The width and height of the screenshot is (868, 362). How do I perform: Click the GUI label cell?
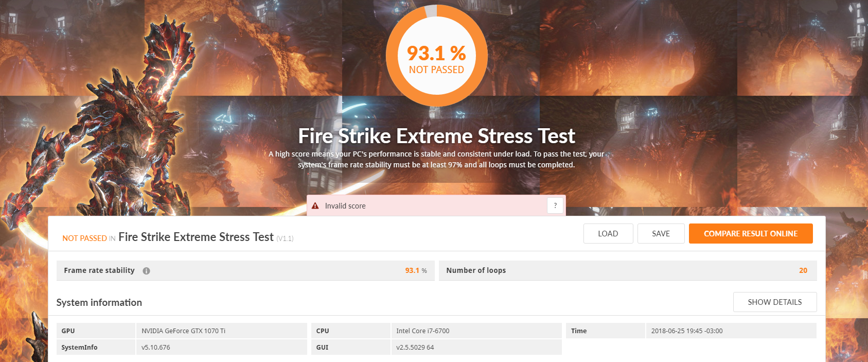pyautogui.click(x=351, y=347)
